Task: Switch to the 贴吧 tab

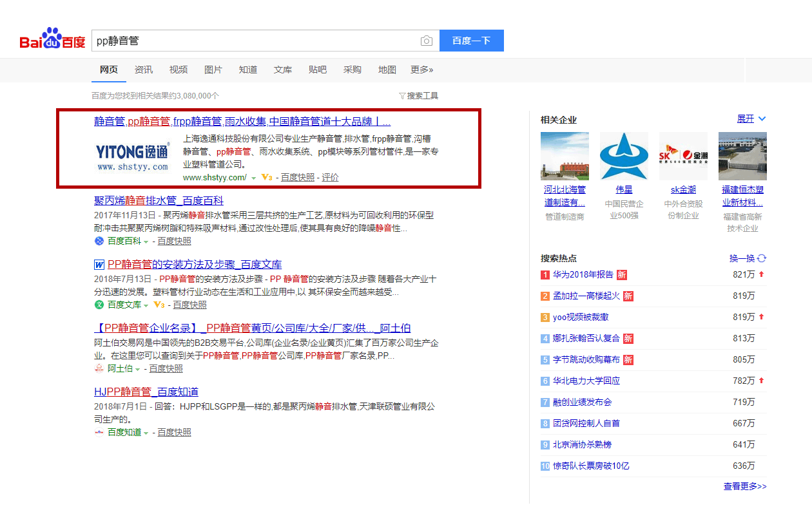Action: 318,70
